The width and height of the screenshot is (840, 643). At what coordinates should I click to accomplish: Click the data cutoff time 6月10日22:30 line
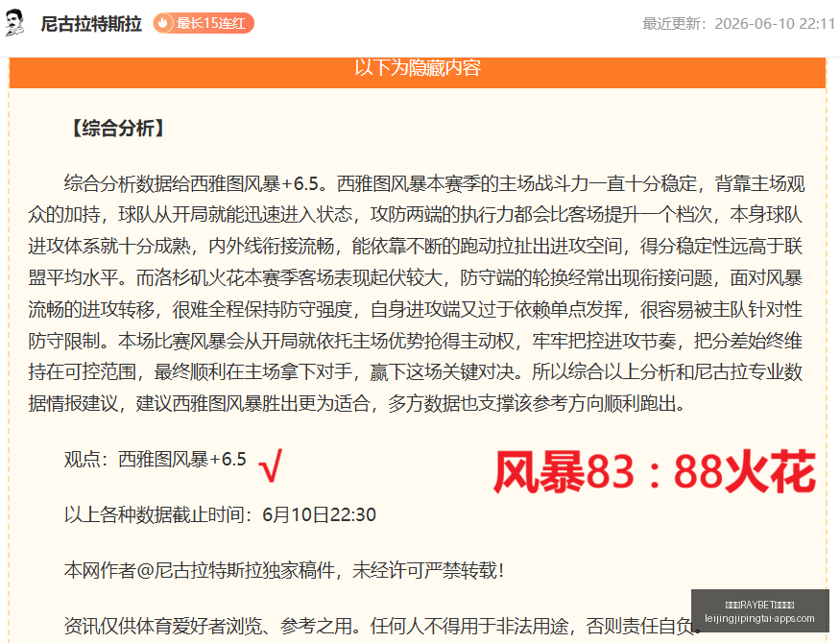(x=220, y=515)
